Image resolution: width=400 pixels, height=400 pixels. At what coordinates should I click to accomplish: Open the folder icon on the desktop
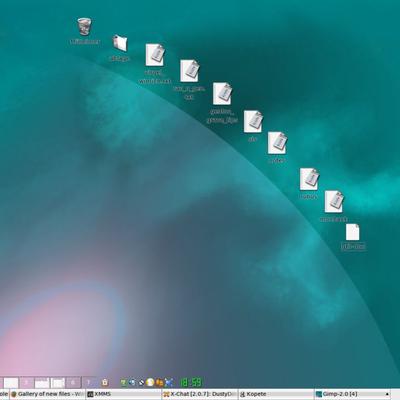[x=120, y=43]
